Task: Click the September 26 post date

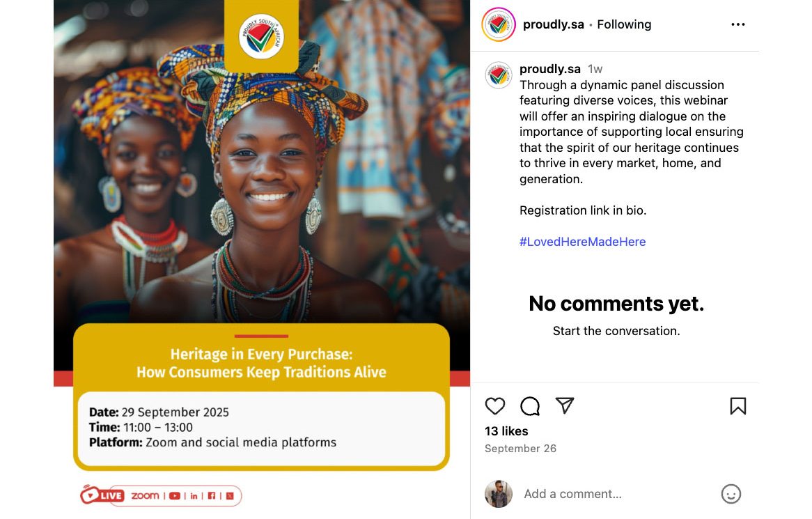Action: click(520, 449)
